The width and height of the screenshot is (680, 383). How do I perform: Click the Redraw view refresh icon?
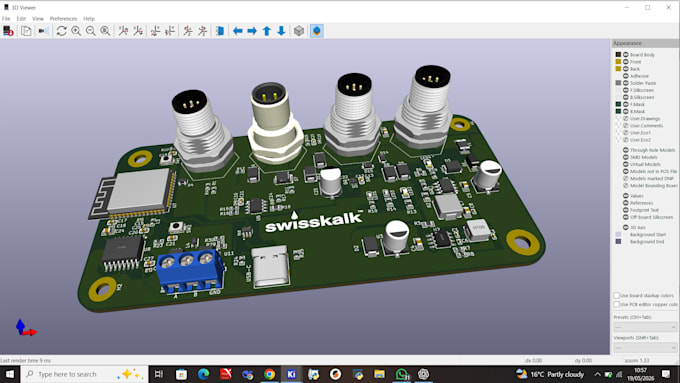click(x=62, y=31)
